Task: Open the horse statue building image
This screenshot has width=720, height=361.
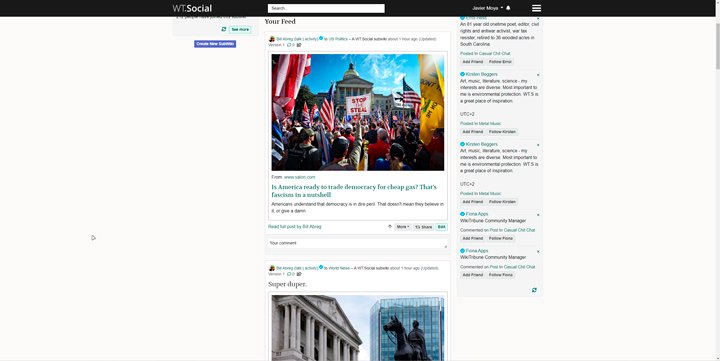Action: [358, 327]
